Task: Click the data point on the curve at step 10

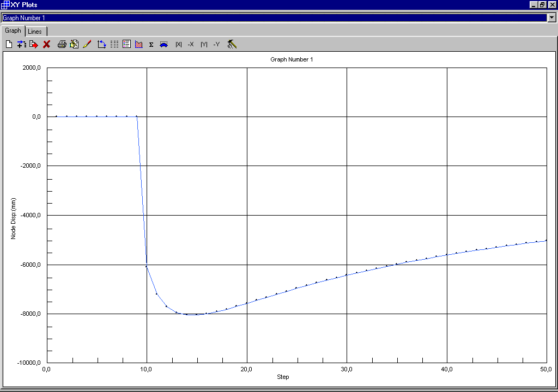Action: pyautogui.click(x=146, y=266)
